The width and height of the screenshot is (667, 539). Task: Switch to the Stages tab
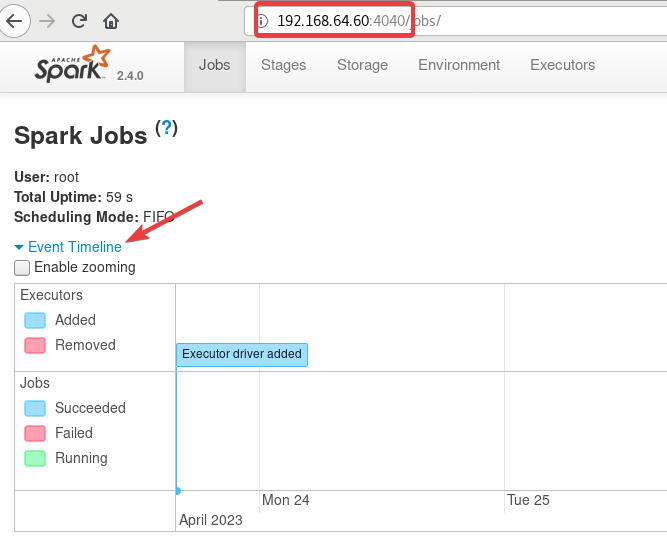coord(283,65)
